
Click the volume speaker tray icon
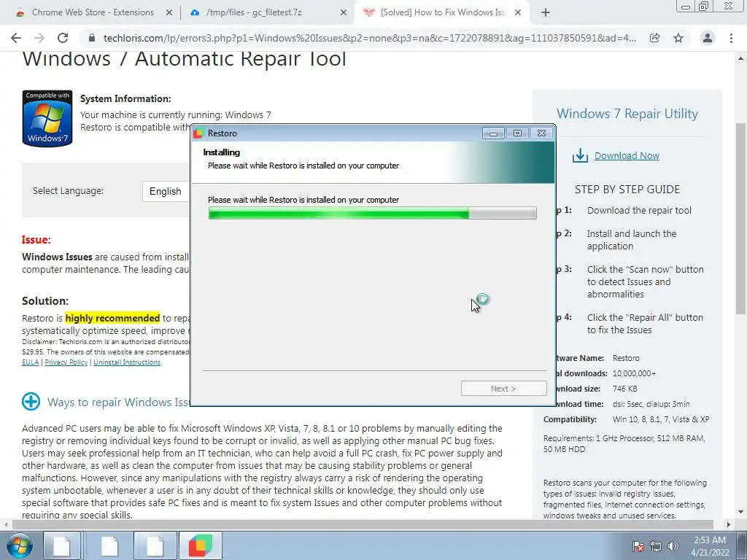(673, 546)
